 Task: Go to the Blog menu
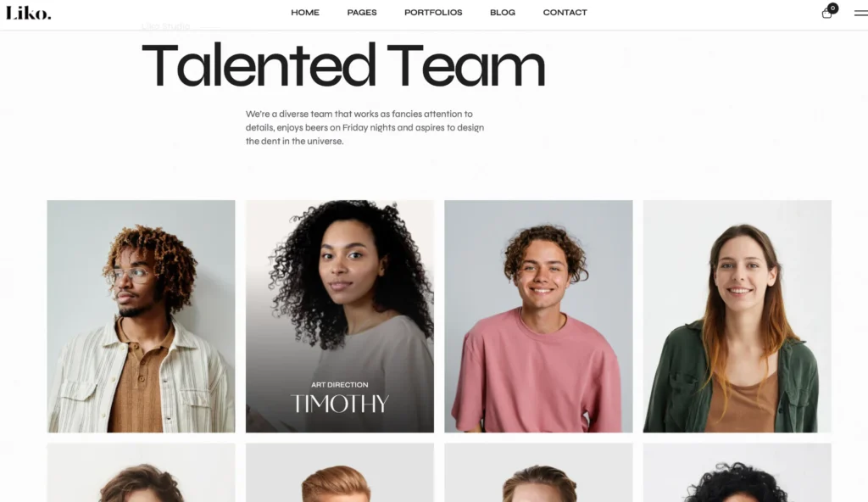503,12
